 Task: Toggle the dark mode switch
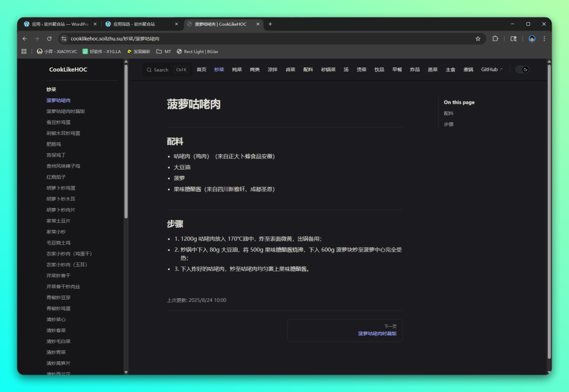click(522, 70)
